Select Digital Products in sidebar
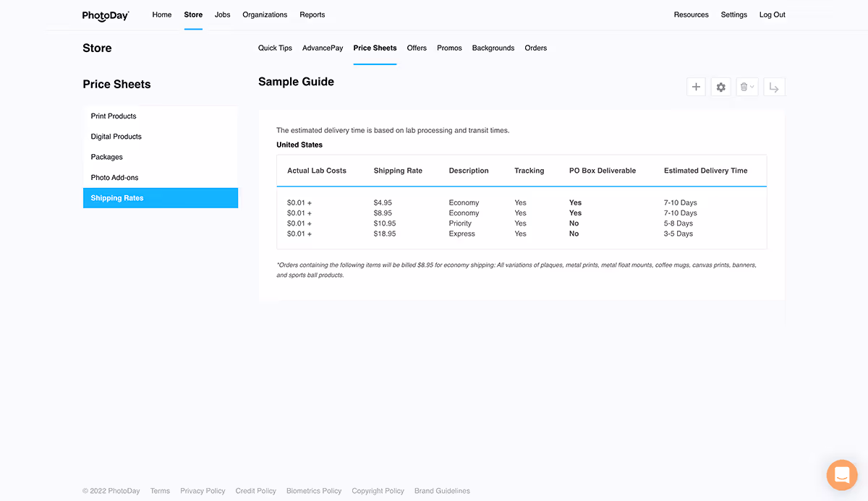The image size is (868, 501). (x=161, y=137)
